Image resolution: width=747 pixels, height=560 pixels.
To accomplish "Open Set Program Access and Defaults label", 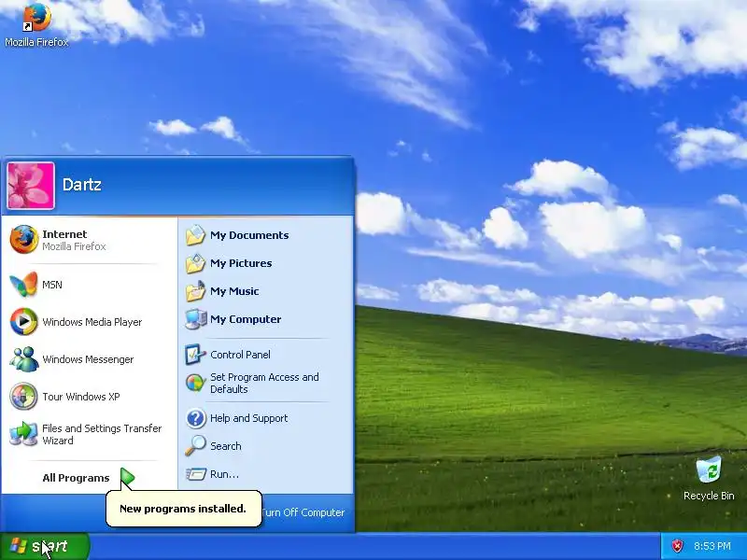I will pyautogui.click(x=264, y=383).
